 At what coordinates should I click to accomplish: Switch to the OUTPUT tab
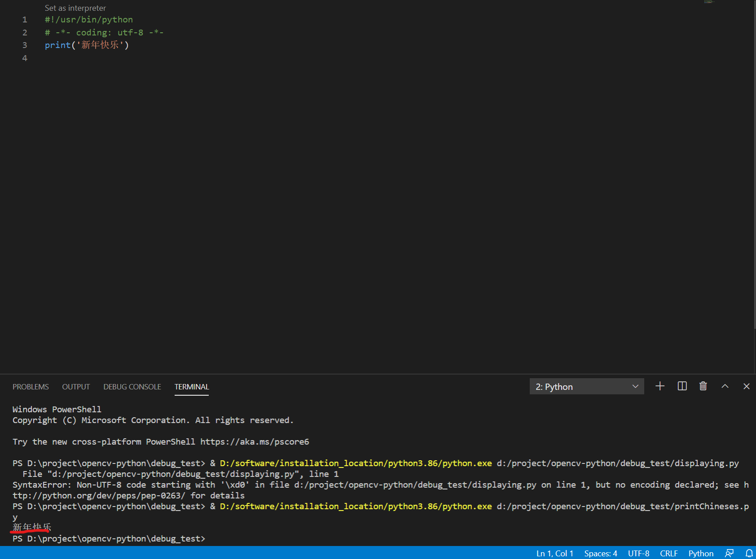point(76,387)
